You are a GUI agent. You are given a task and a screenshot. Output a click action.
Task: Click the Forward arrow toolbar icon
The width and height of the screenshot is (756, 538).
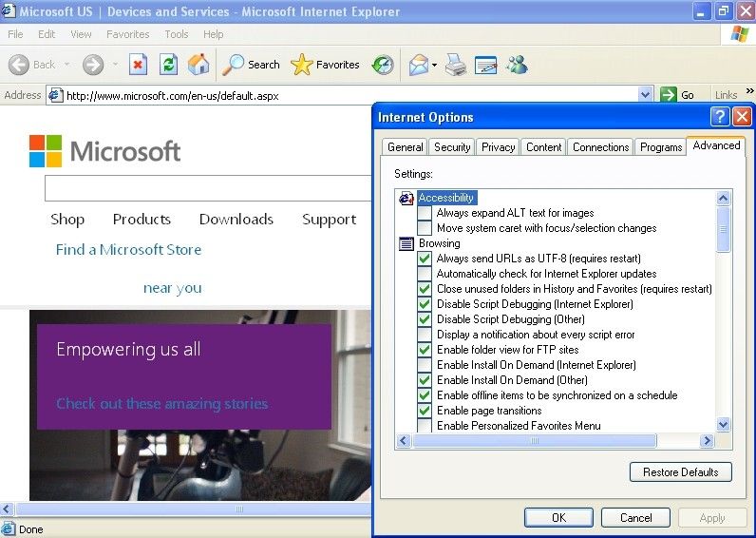click(x=93, y=65)
